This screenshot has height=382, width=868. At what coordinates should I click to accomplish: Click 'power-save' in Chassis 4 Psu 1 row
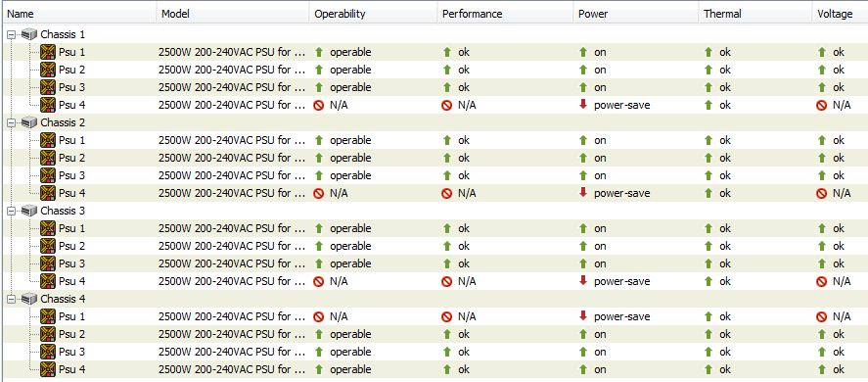pos(621,317)
